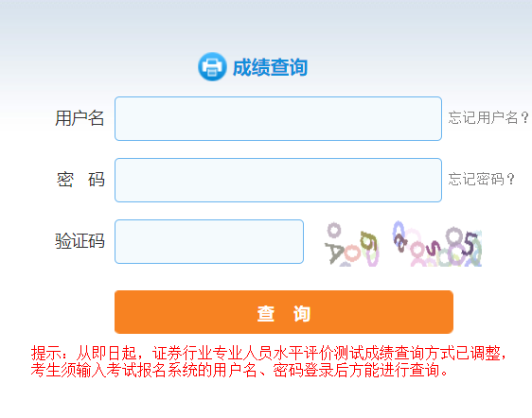The width and height of the screenshot is (532, 418).
Task: Refresh the captcha verification image
Action: (x=402, y=243)
